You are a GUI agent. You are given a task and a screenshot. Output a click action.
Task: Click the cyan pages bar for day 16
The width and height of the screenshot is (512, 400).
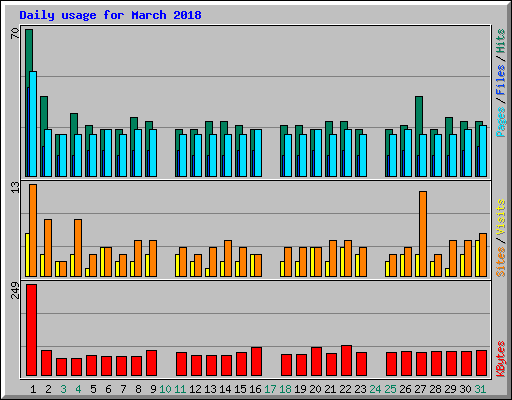click(x=258, y=153)
